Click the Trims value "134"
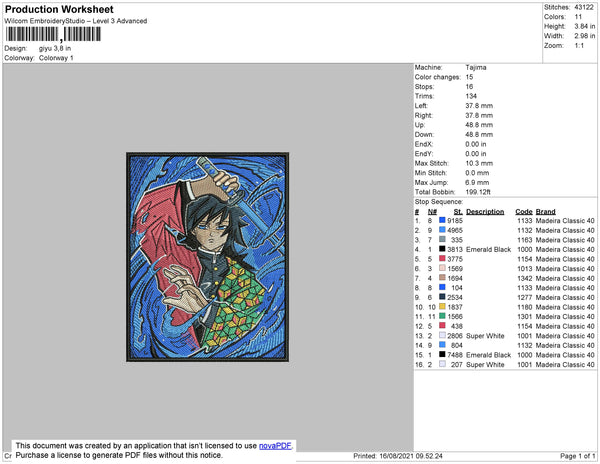600x464 pixels. pos(471,96)
